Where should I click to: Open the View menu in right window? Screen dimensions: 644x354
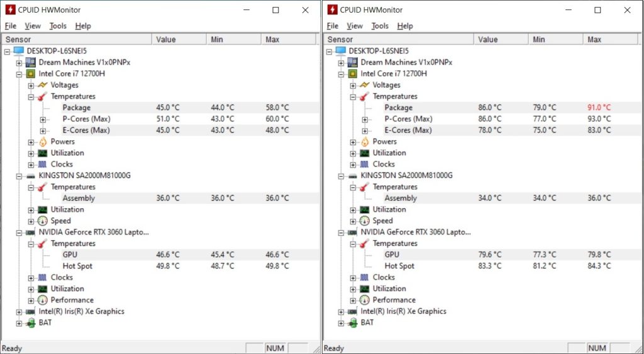[x=355, y=26]
